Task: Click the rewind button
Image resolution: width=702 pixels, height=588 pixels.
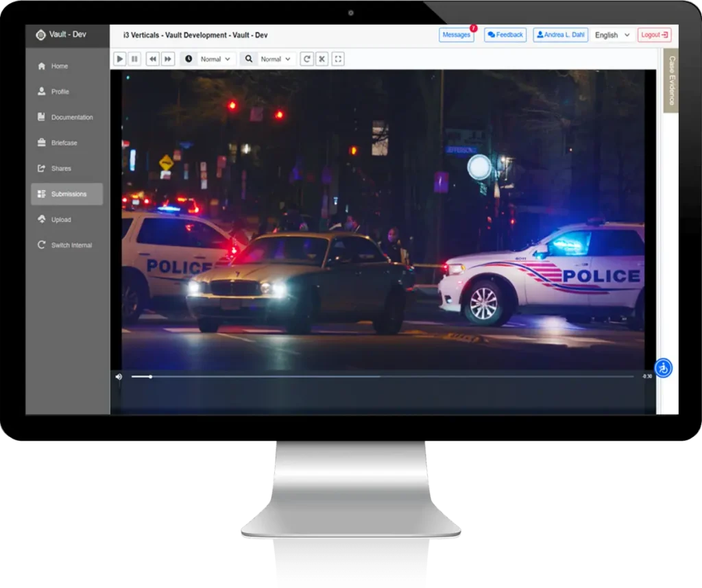Action: 153,59
